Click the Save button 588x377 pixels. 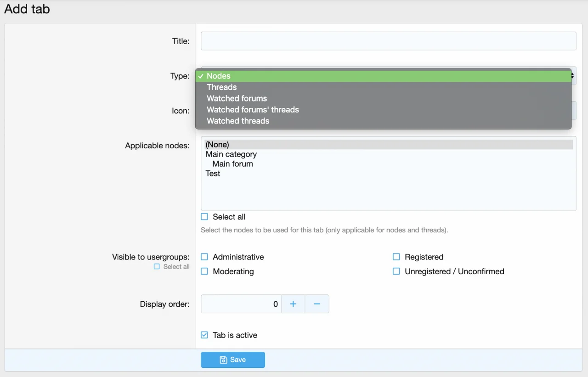point(233,360)
